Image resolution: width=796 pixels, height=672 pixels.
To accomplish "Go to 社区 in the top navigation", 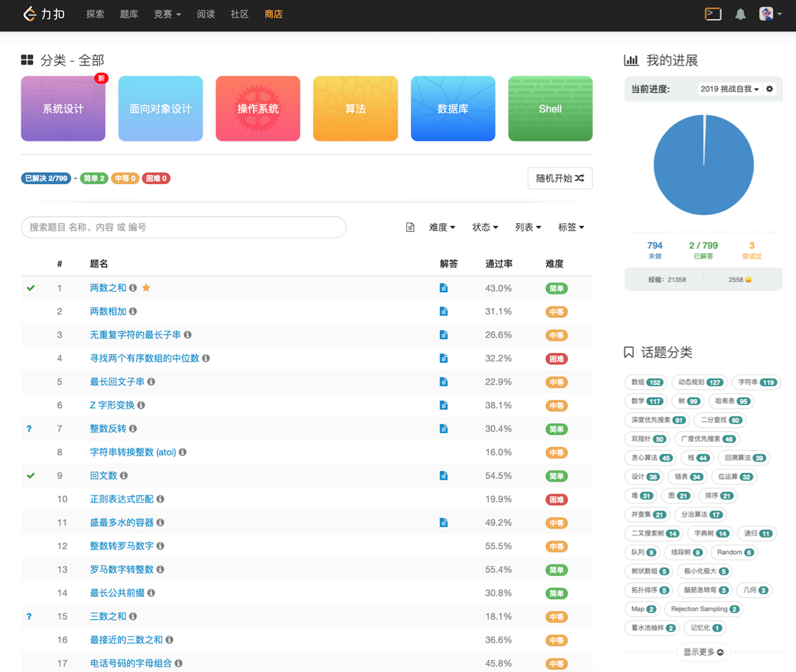I will pos(240,14).
